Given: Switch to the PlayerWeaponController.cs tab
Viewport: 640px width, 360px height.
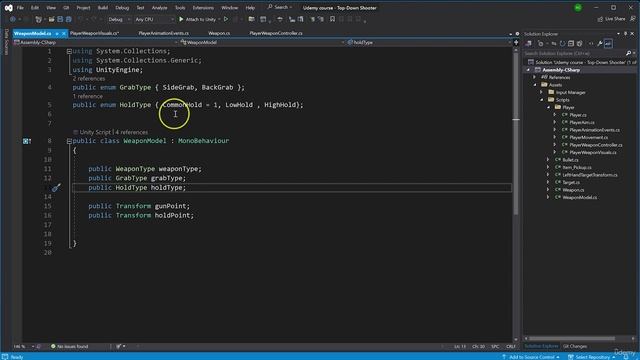Looking at the screenshot, I should [x=276, y=33].
